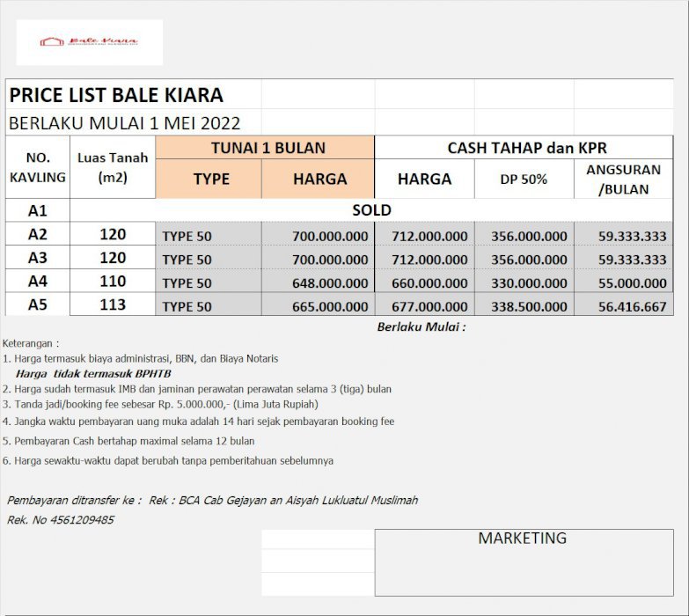Select the PRICE LIST BALE KIARA title cell
This screenshot has width=689, height=616.
click(x=116, y=95)
